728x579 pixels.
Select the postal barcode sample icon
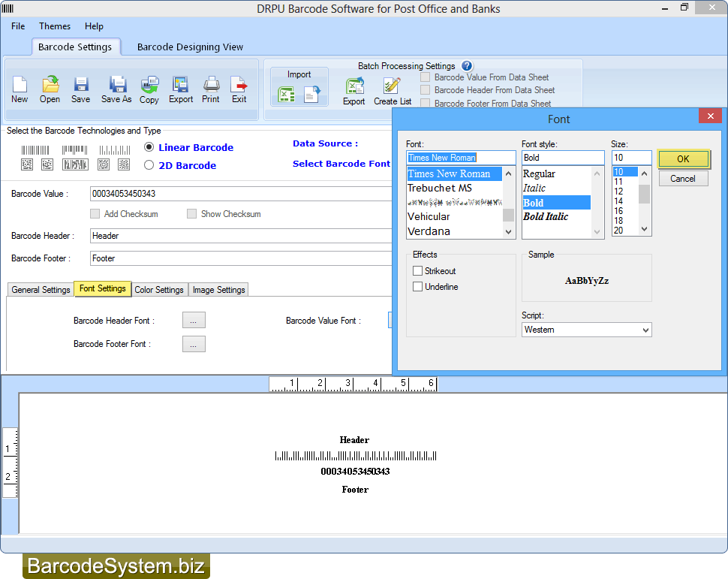115,150
